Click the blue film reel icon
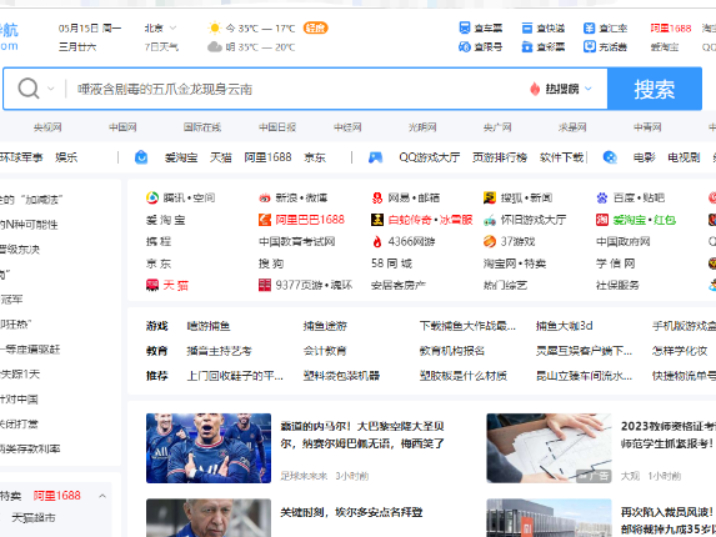 [x=610, y=158]
